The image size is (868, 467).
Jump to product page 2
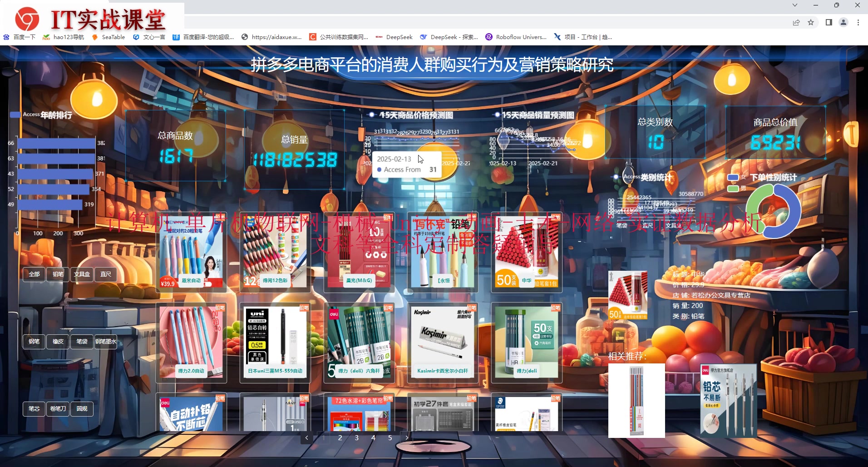click(340, 438)
